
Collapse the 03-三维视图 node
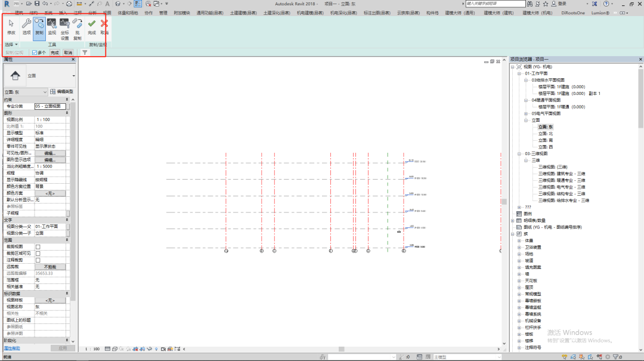[519, 154]
